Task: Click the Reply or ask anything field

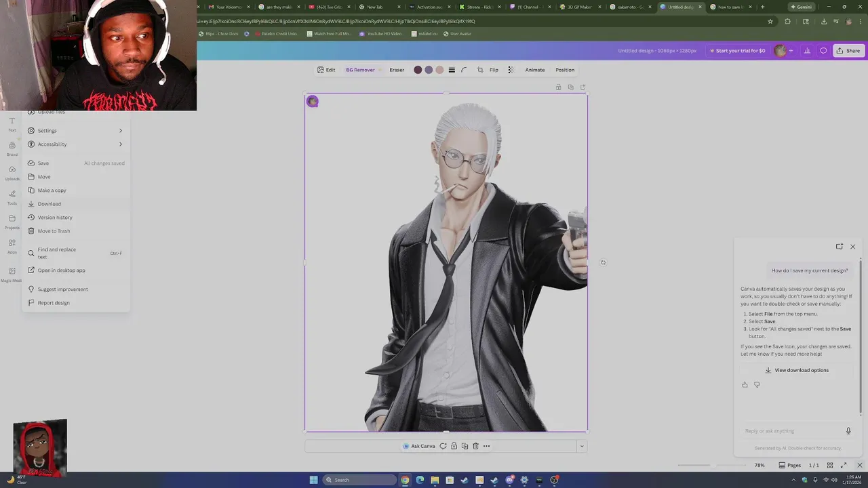Action: pos(792,431)
